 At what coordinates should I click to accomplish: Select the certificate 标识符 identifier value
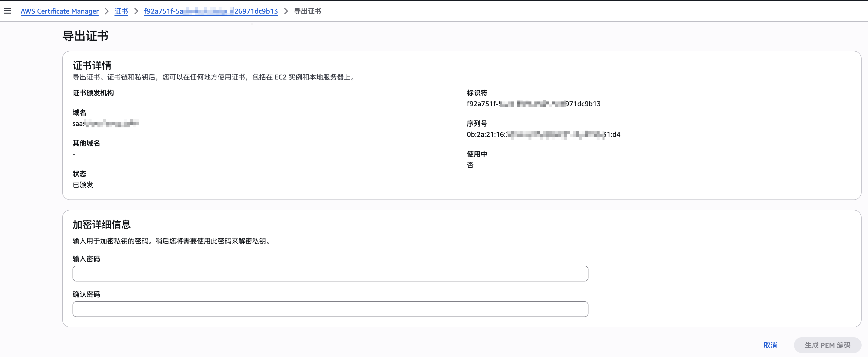click(533, 103)
